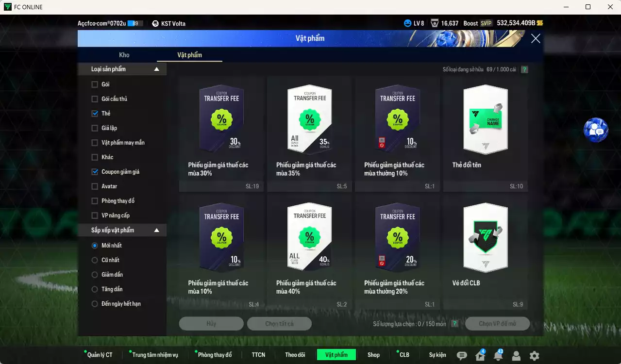The height and width of the screenshot is (364, 621).
Task: Collapse the Sắp xếp vật phẩm section
Action: 156,230
